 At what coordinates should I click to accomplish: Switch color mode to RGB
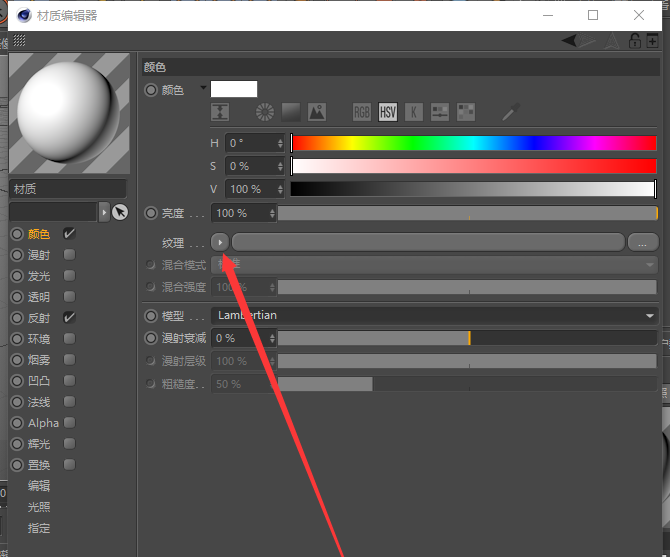tap(361, 112)
